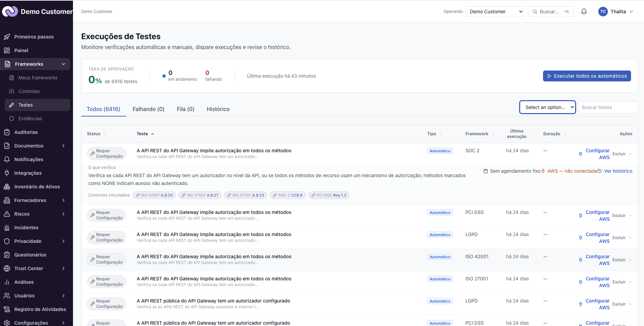
Task: Open Meus frameworks in sidebar
Action: click(x=38, y=78)
